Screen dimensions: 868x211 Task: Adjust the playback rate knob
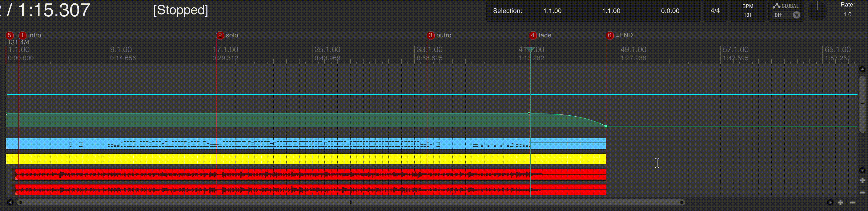click(x=818, y=11)
